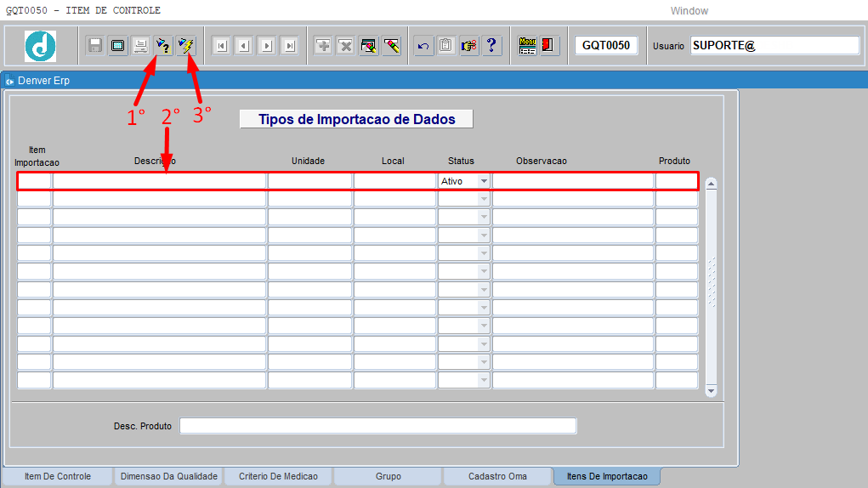Click the Unidade field in the Ativo row

click(x=310, y=181)
